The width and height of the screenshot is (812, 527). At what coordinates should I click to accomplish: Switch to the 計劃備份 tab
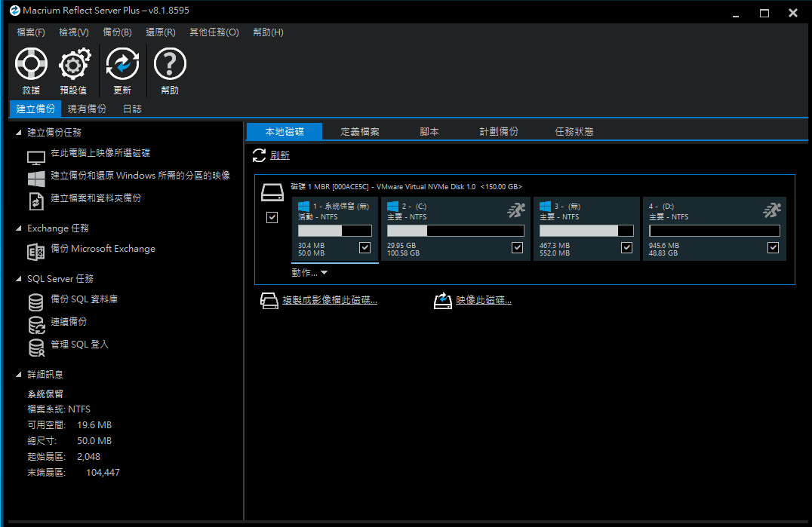coord(499,131)
